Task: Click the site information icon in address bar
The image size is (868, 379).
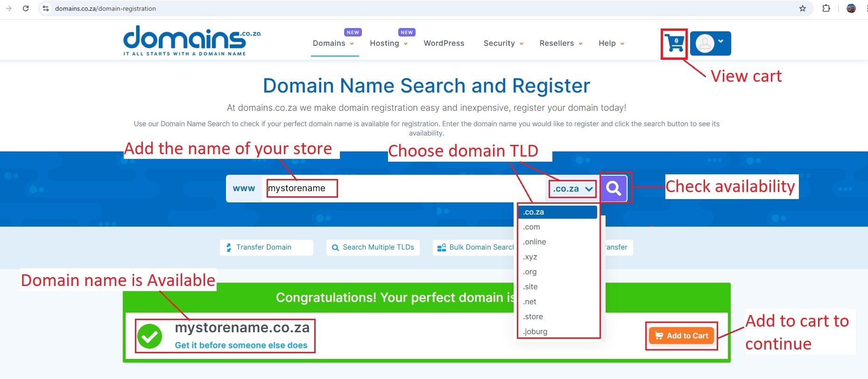Action: (46, 8)
